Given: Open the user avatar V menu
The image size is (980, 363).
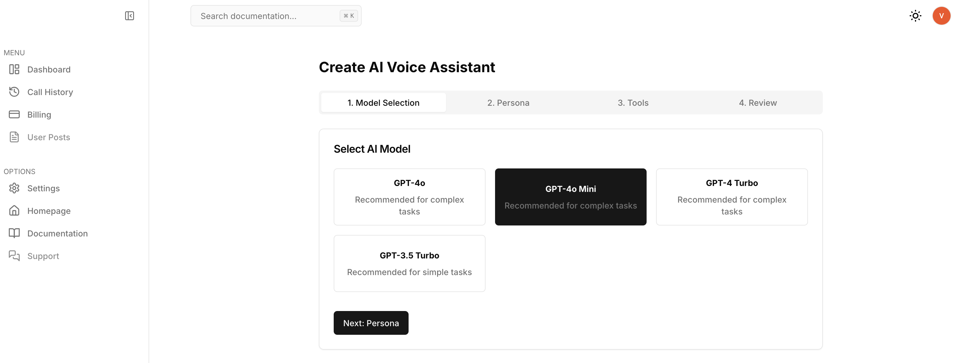Looking at the screenshot, I should pos(941,16).
